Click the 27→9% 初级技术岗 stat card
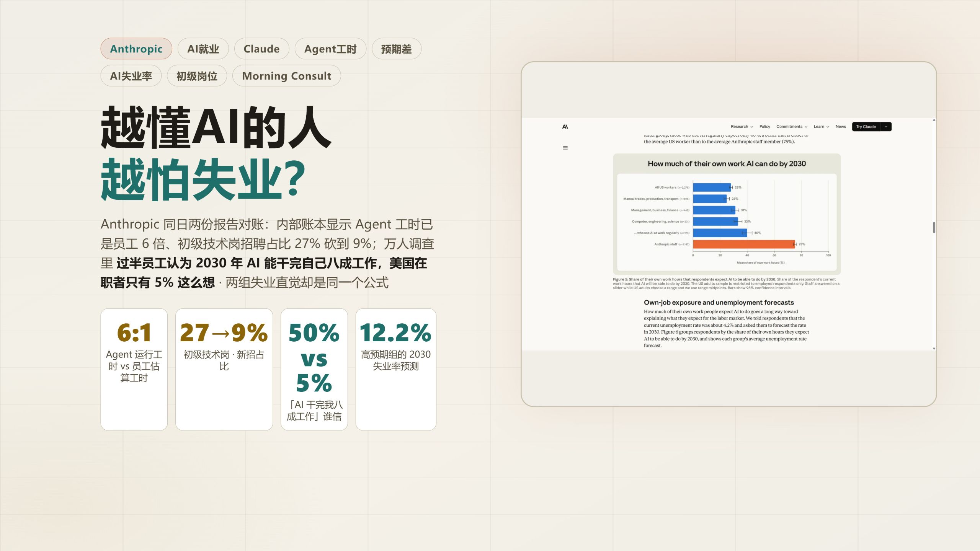Viewport: 980px width, 551px height. (224, 369)
